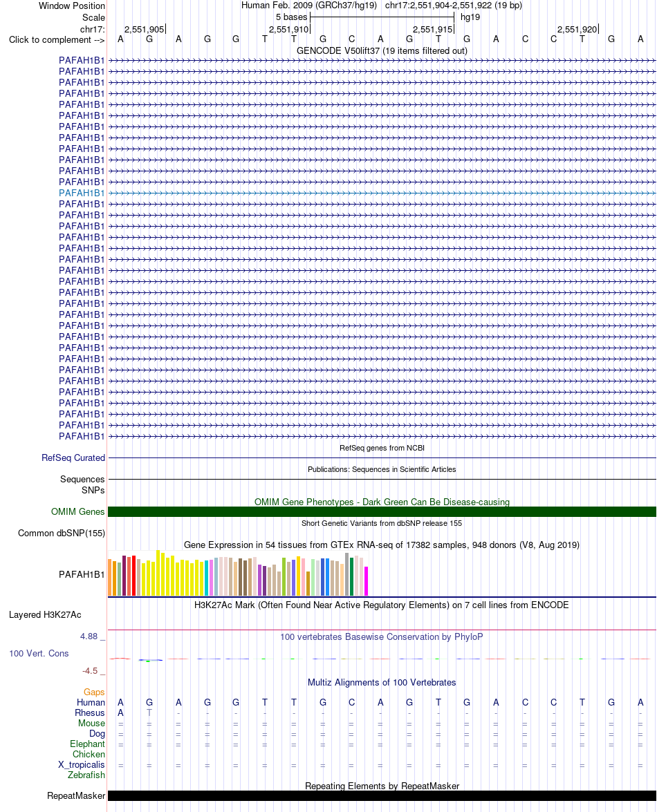Open the Publications: Sequences in Scientific Articles title
The height and width of the screenshot is (812, 657).
click(x=382, y=469)
